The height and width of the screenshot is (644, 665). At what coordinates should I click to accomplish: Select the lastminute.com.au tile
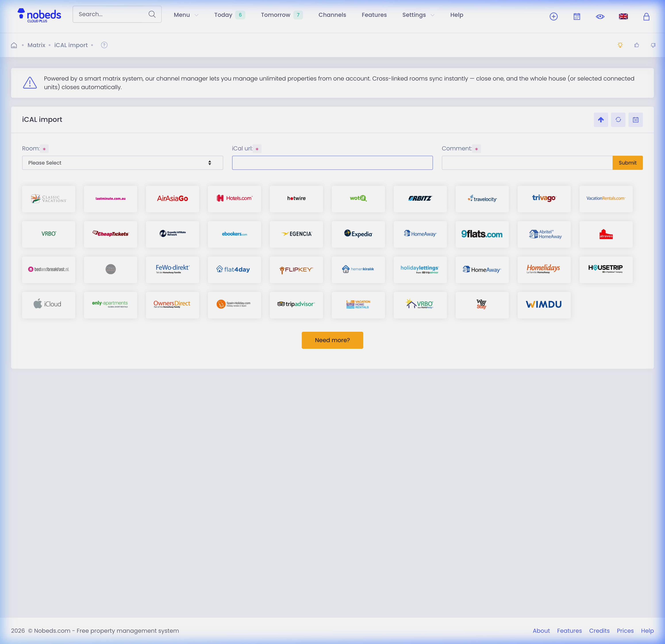pyautogui.click(x=110, y=199)
